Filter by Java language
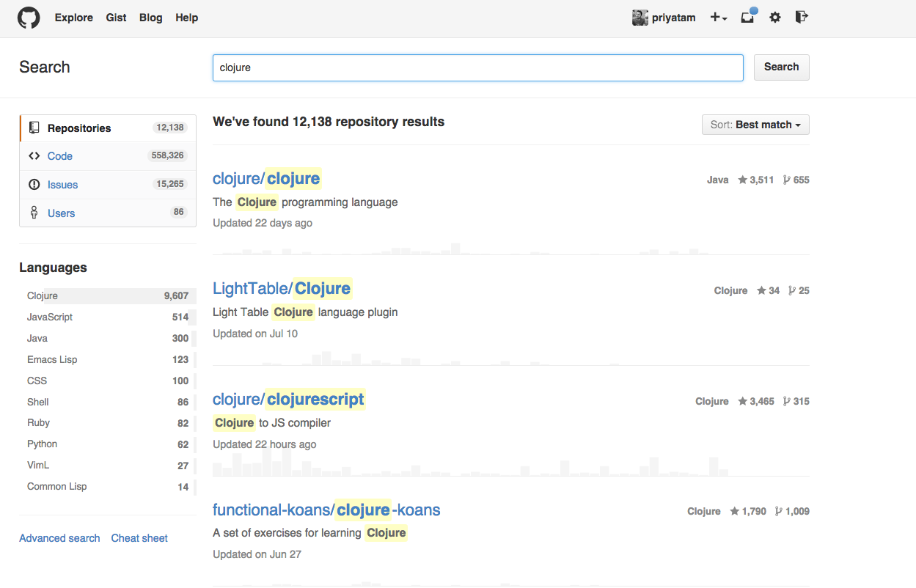The image size is (916, 588). click(108, 339)
